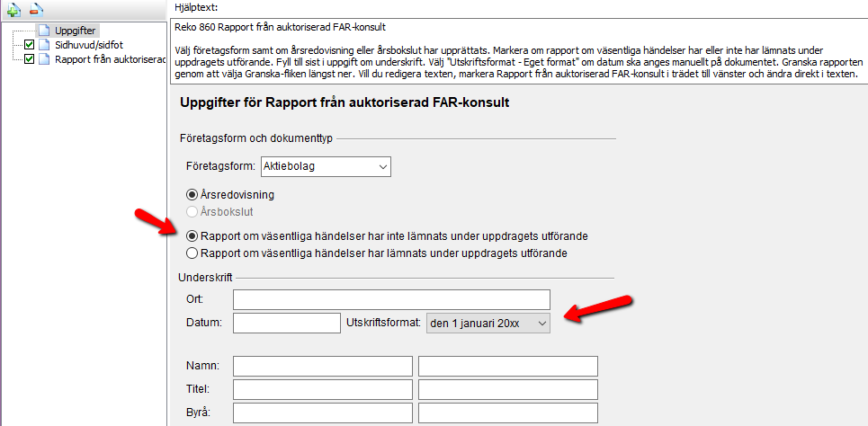This screenshot has height=426, width=868.
Task: Click the Hjälptext help text box
Action: click(x=518, y=51)
